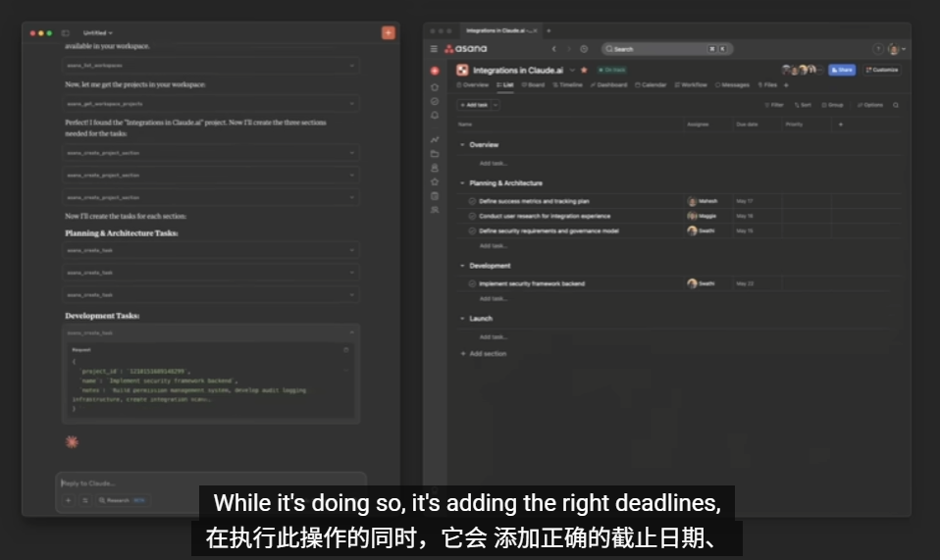Click Add section below Launch
Viewport: 940px width, 560px height.
(483, 354)
